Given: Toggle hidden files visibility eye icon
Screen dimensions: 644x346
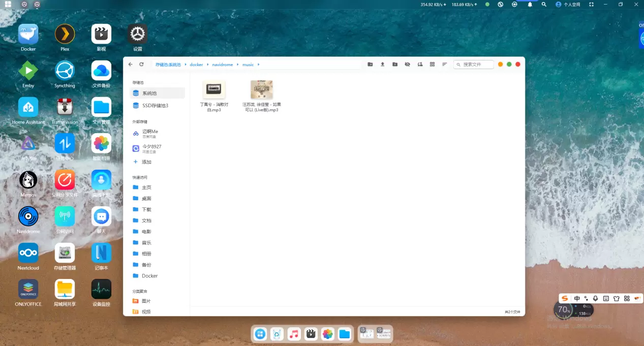Looking at the screenshot, I should 407,65.
